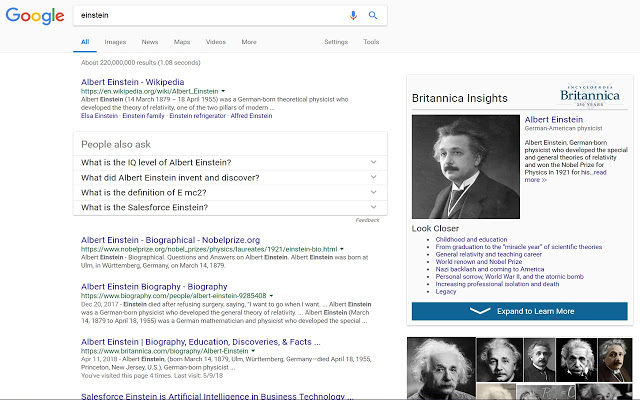
Task: Expand 'What is the IQ level' question
Action: click(373, 162)
